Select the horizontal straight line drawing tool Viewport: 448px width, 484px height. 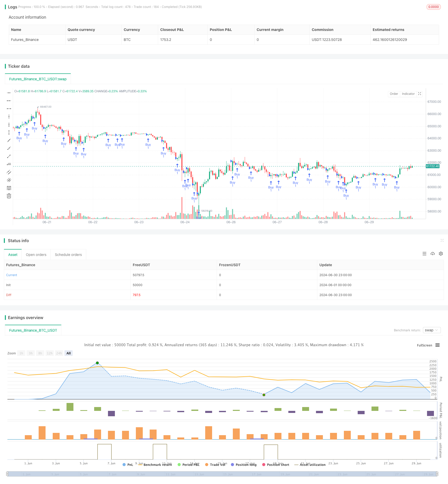tap(9, 93)
